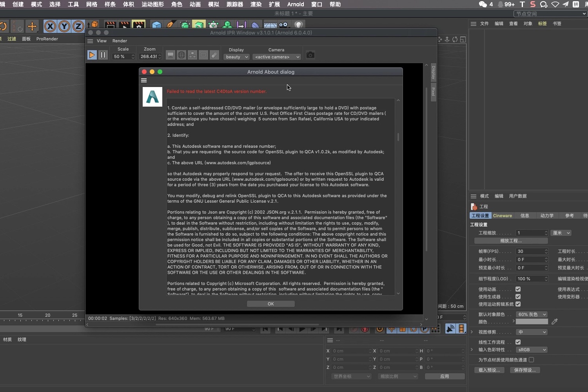588x392 pixels.
Task: Open the coordinates panel hamburger menu
Action: 330,340
